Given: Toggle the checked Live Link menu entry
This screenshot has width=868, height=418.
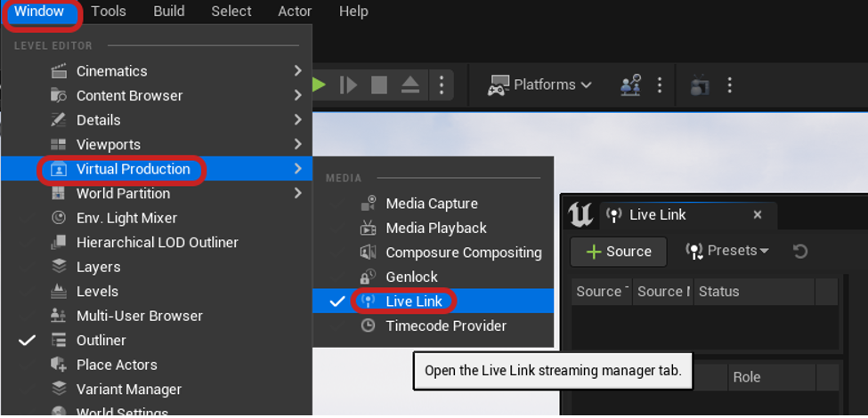Looking at the screenshot, I should [414, 301].
